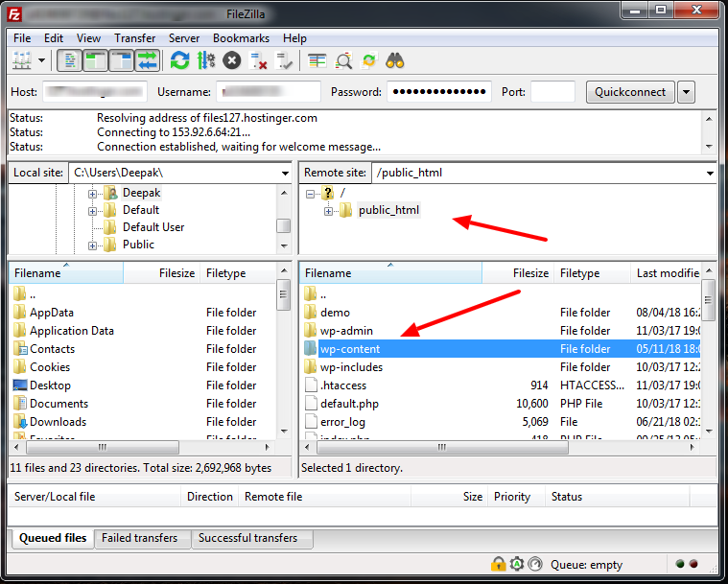
Task: Expand the public_html remote tree node
Action: (328, 211)
